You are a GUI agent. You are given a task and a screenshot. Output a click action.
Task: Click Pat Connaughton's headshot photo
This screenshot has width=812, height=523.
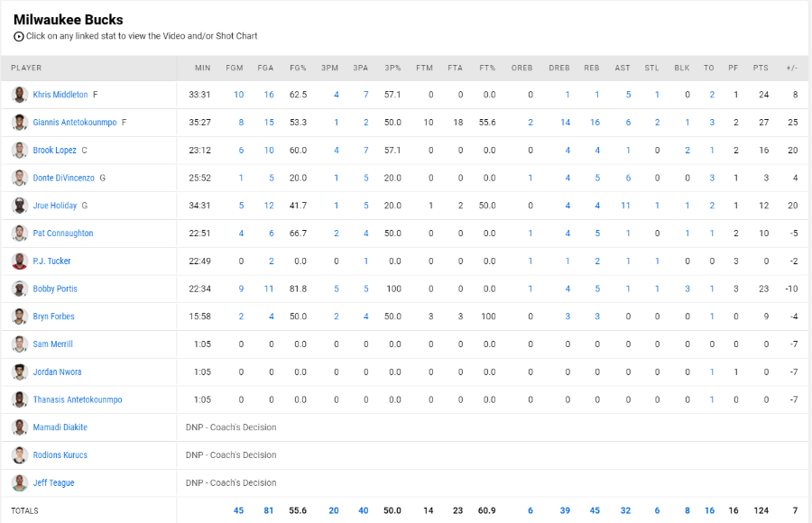click(x=20, y=234)
